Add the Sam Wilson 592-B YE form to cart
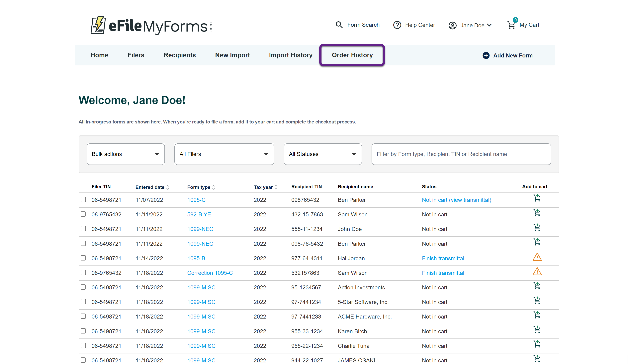 (x=537, y=213)
